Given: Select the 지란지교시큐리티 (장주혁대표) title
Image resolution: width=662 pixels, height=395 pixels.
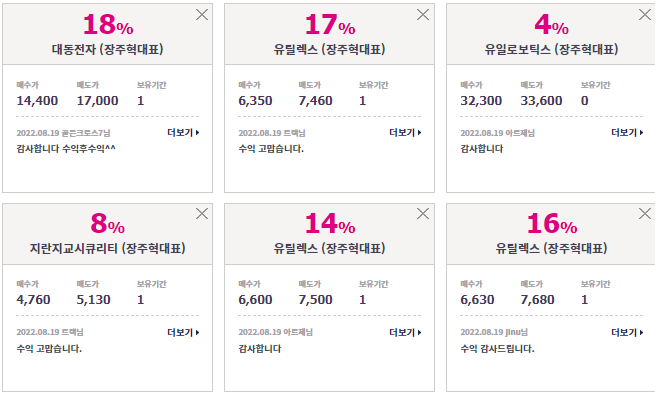Looking at the screenshot, I should point(108,248).
